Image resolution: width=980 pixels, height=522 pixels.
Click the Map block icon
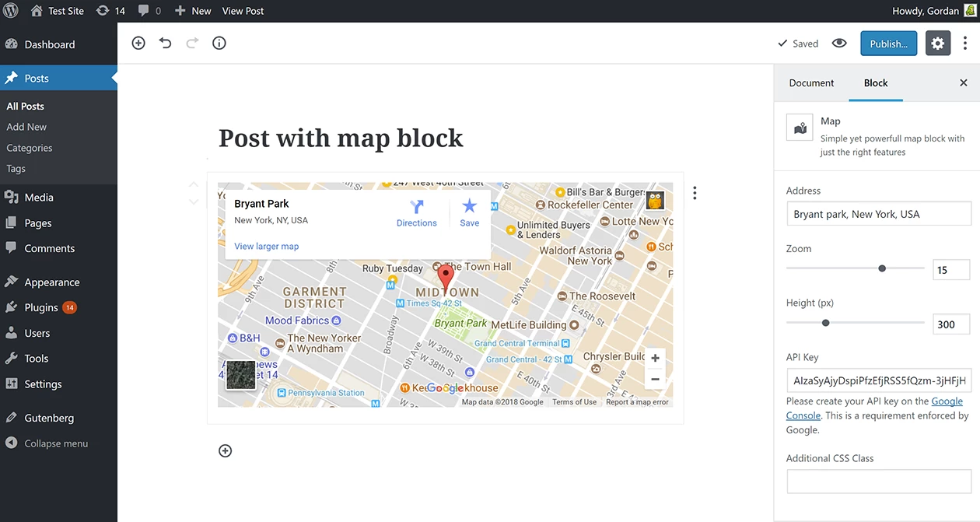pos(800,128)
